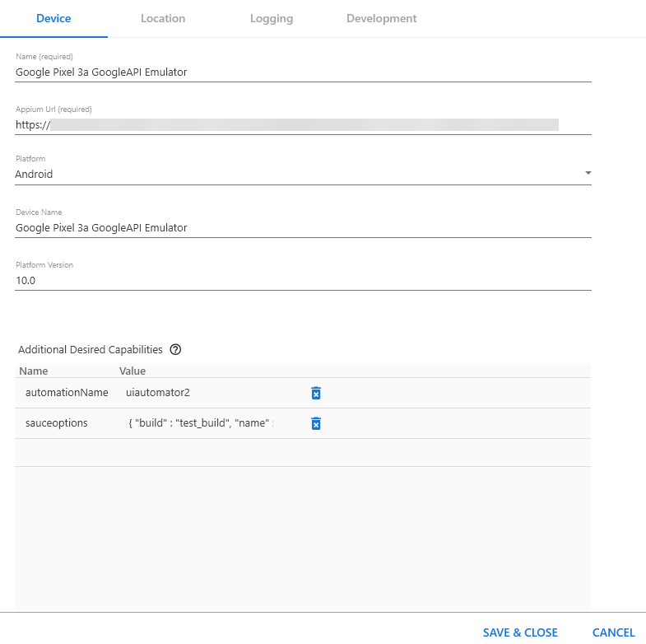The width and height of the screenshot is (646, 644).
Task: Click the empty row below sauceoptions
Action: (303, 453)
